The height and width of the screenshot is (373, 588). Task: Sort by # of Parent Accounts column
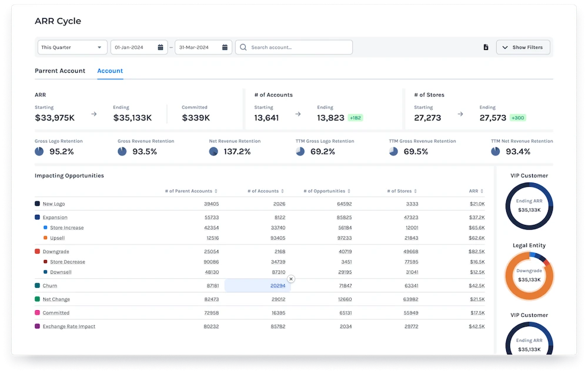pos(216,191)
